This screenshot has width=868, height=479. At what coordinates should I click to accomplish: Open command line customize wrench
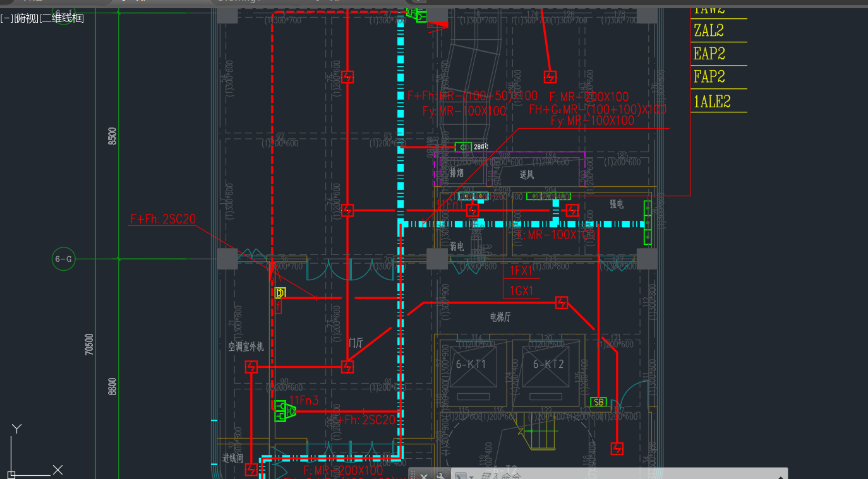click(x=441, y=476)
